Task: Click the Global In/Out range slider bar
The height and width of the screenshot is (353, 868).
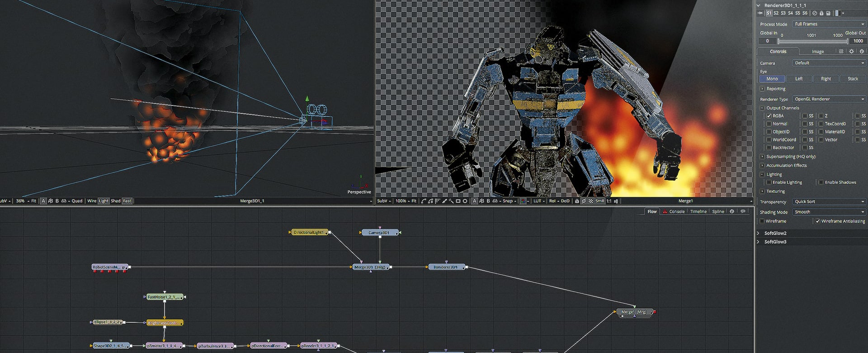Action: pyautogui.click(x=812, y=41)
